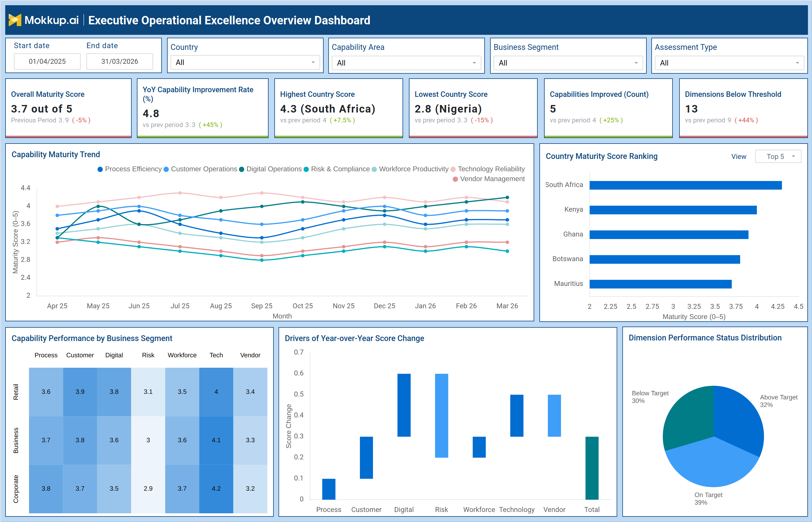Toggle Process Efficiency legend marker
Screen dimensions: 812x522
pos(100,169)
